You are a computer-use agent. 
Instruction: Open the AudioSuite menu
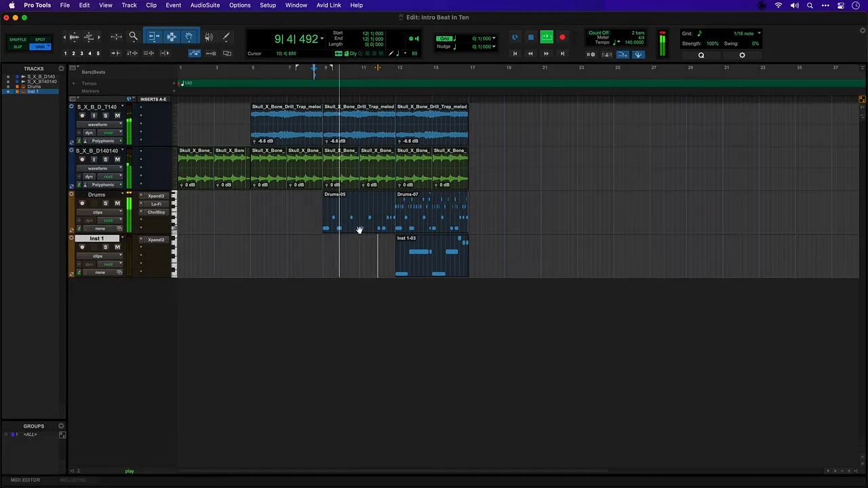tap(205, 5)
